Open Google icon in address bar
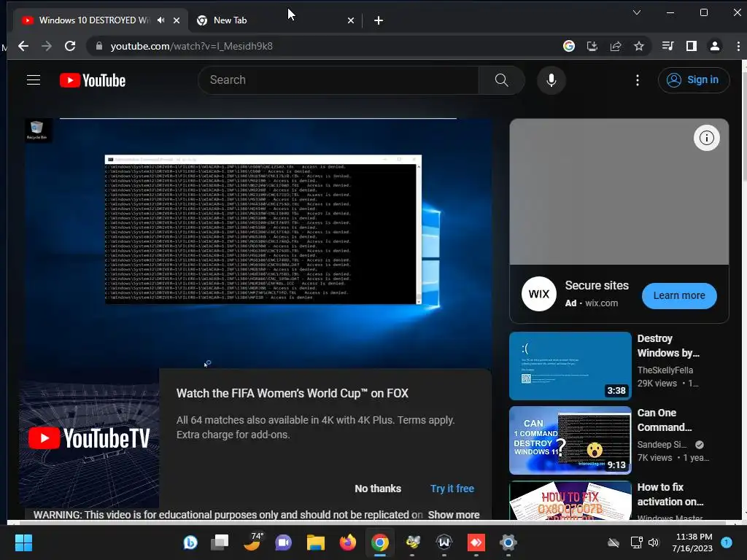This screenshot has width=747, height=560. click(569, 46)
